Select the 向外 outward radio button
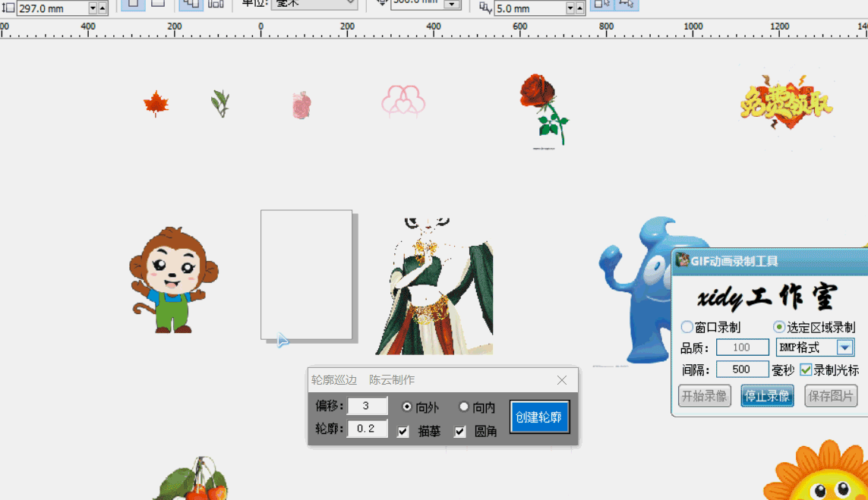The height and width of the screenshot is (500, 868). 407,407
